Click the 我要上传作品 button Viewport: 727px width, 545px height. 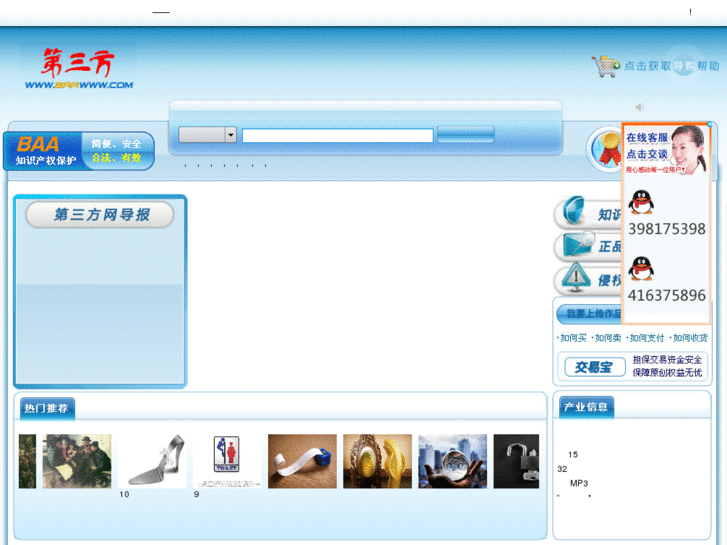589,314
